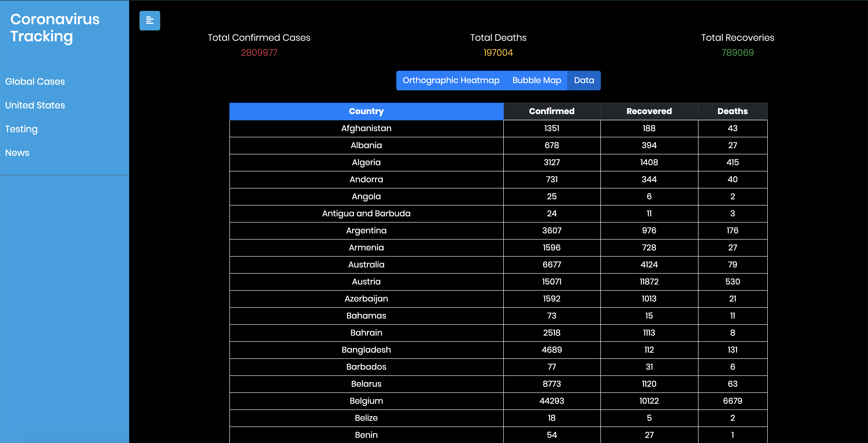Select the Antigua and Barbuda row

[366, 213]
